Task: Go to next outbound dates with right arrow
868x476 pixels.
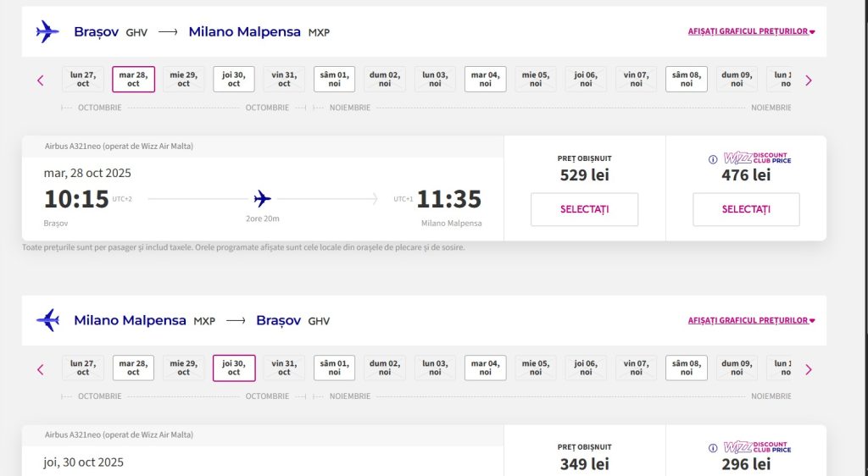Action: point(808,80)
